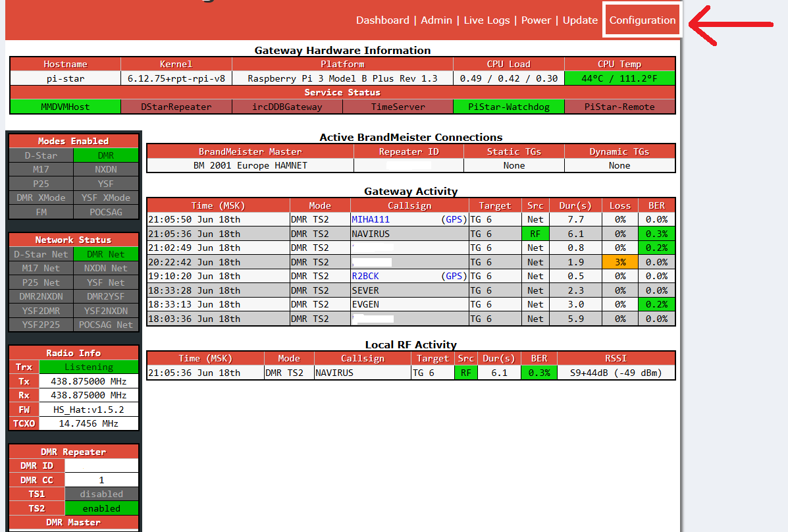The image size is (788, 532).
Task: Click the Raspberry Pi 3 Model B platform value
Action: tap(342, 78)
